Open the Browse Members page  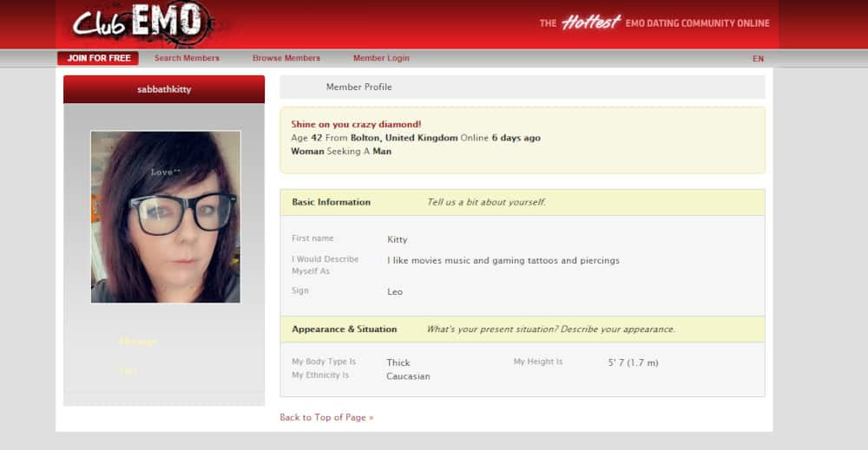286,58
